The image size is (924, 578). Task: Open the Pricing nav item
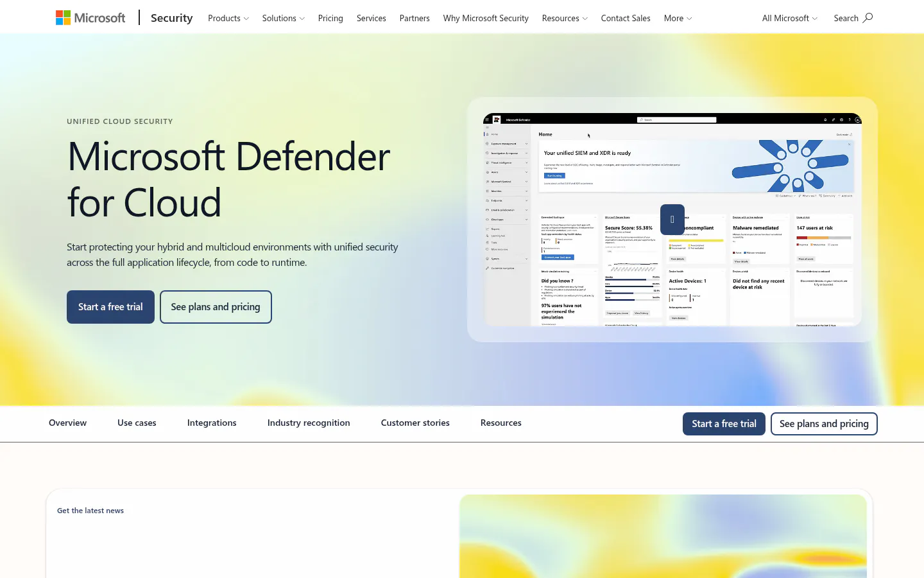coord(330,18)
